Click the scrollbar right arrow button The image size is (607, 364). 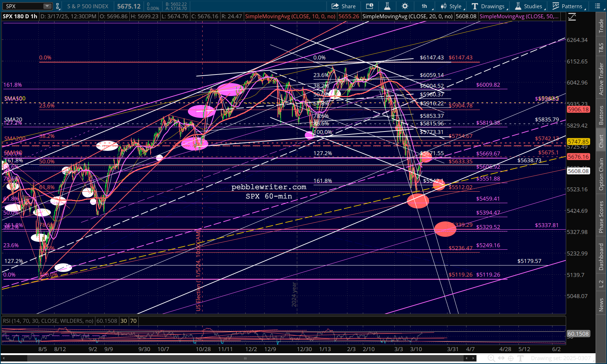pos(474,358)
